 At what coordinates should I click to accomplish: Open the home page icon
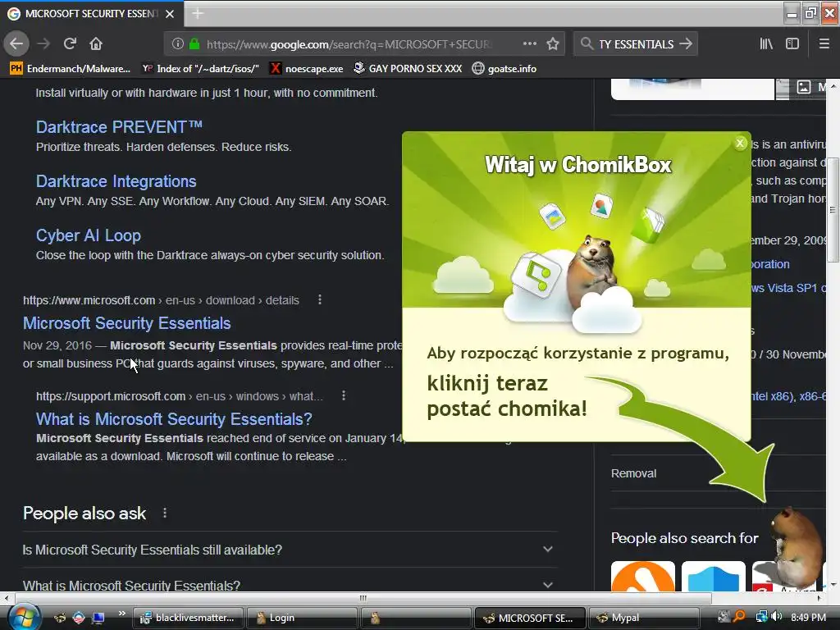pyautogui.click(x=96, y=43)
